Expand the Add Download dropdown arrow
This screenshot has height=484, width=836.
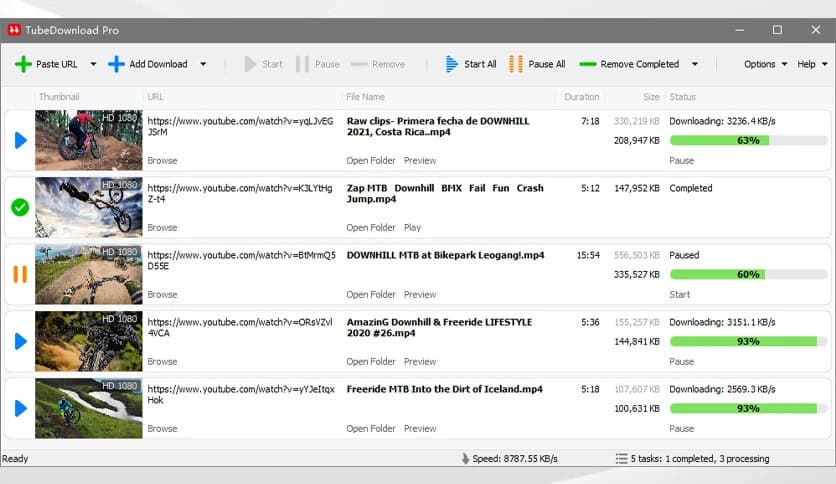tap(203, 64)
